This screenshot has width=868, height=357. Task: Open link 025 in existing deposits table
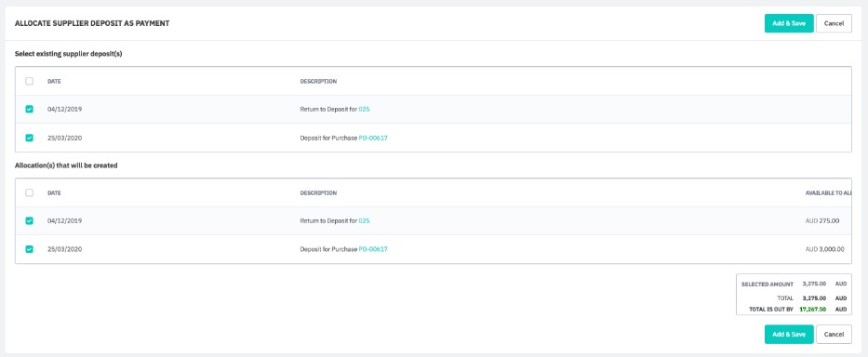click(x=364, y=109)
